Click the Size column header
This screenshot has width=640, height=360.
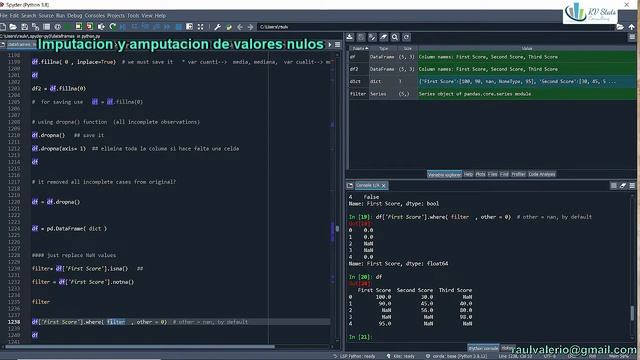coord(407,48)
